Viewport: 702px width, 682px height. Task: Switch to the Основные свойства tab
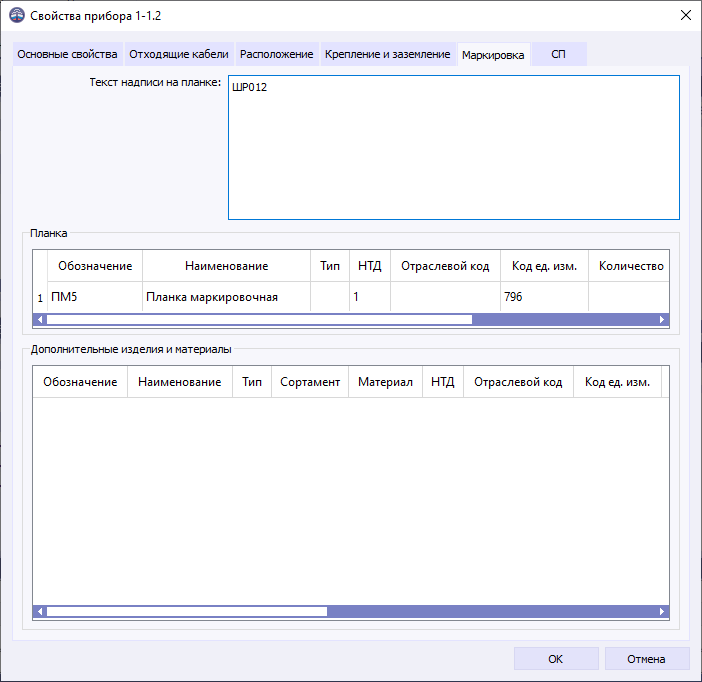(67, 54)
